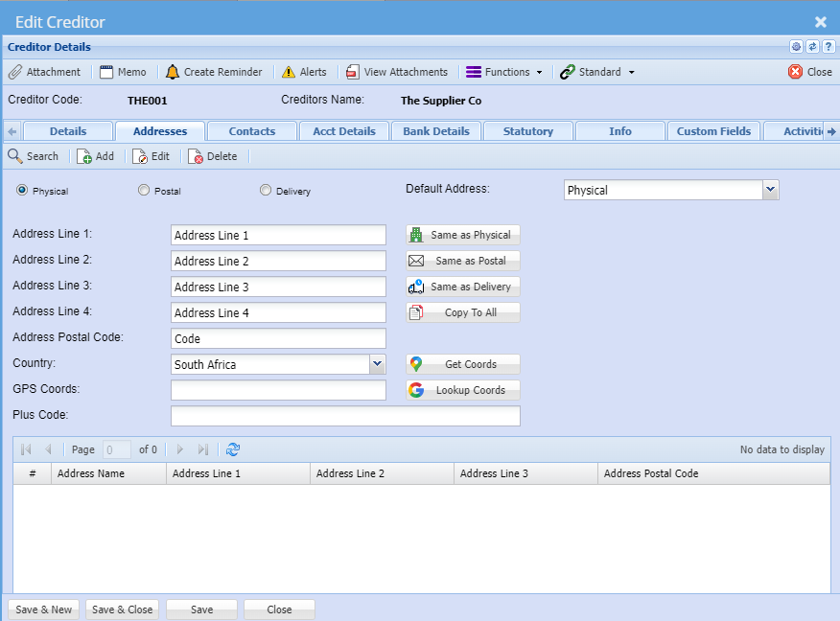Create a reminder using bell icon

coord(173,72)
